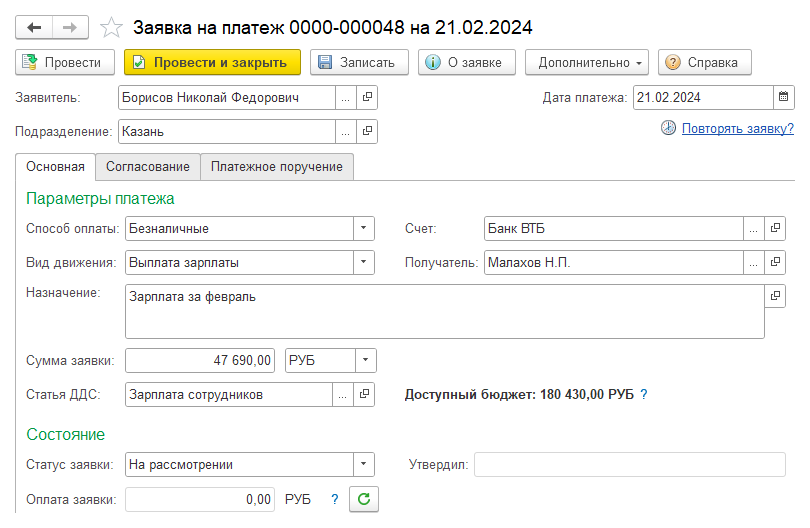Viewport: 810px width, 528px height.
Task: Click in the Назначение text area
Action: [445, 312]
